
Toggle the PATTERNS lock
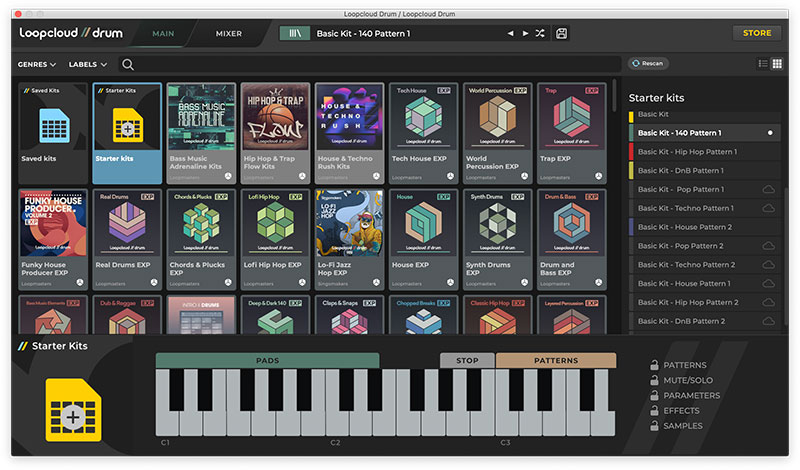point(654,365)
